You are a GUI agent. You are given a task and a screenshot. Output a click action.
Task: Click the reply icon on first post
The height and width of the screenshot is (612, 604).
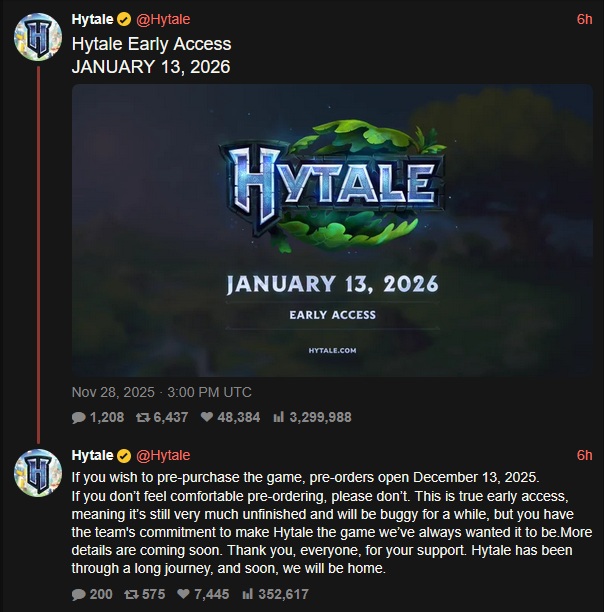point(79,417)
